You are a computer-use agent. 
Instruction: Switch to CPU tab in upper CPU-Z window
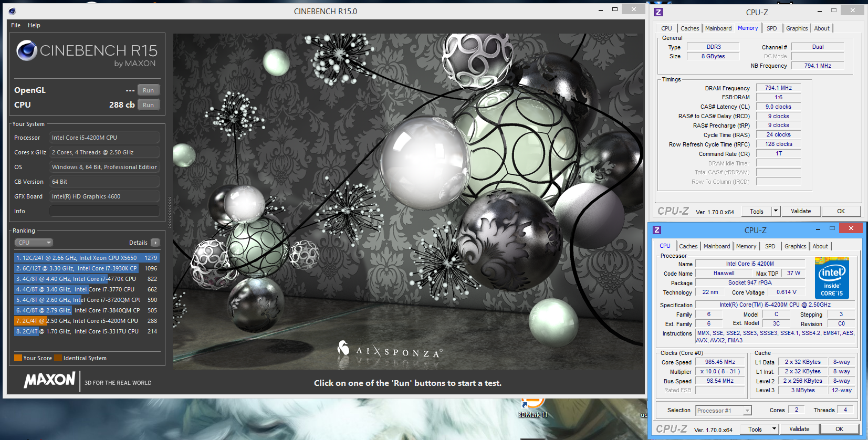pos(666,28)
